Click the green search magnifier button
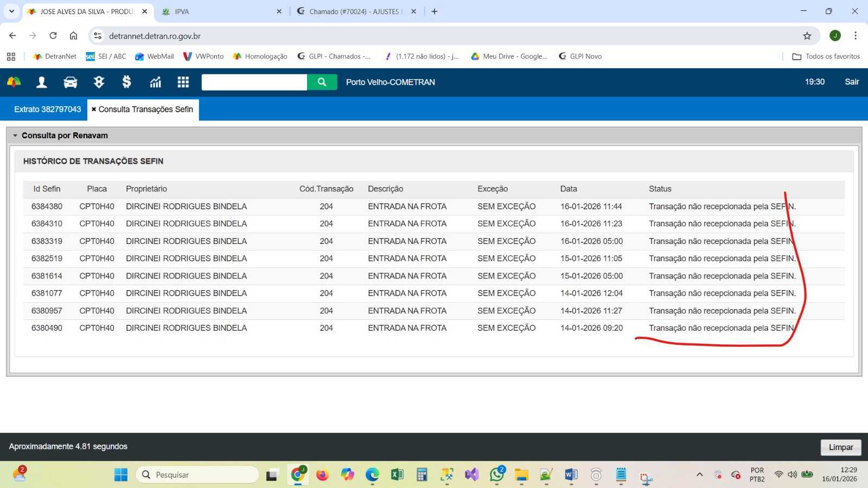The width and height of the screenshot is (868, 488). pyautogui.click(x=322, y=82)
